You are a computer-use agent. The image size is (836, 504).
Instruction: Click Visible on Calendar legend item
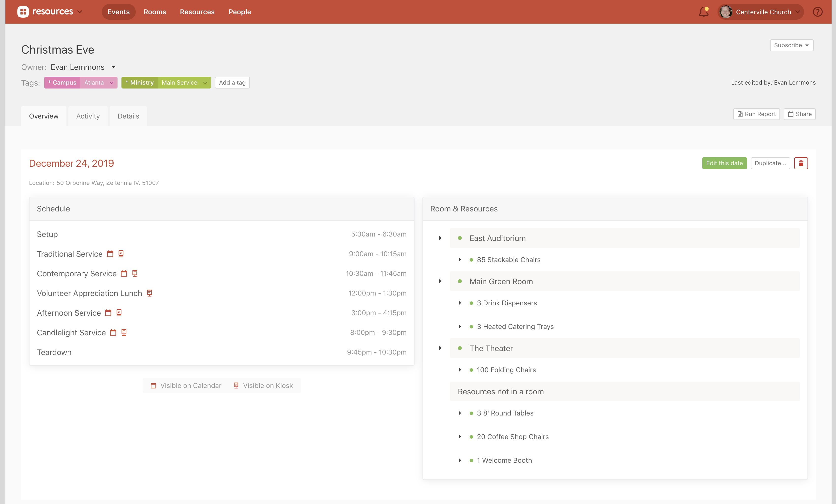tap(186, 386)
